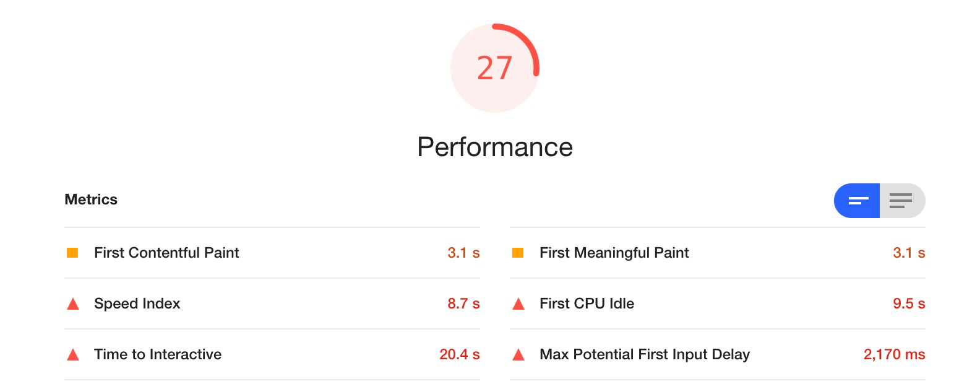This screenshot has height=389, width=980.
Task: Click the Performance category heading
Action: [x=495, y=147]
